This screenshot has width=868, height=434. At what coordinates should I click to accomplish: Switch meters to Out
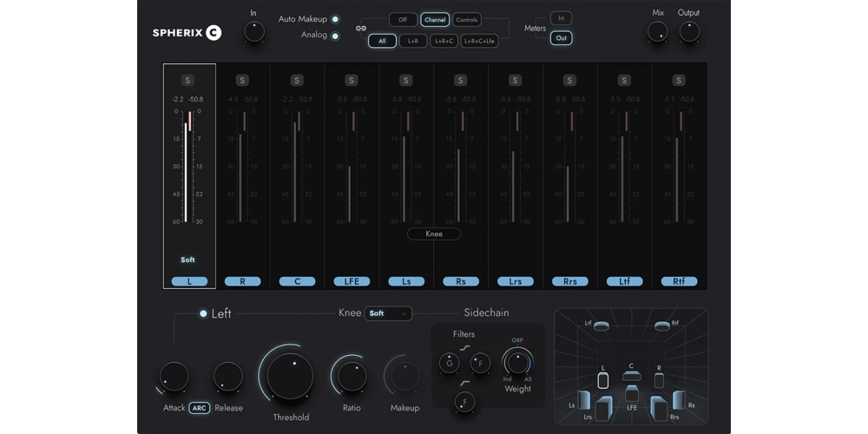[x=562, y=38]
